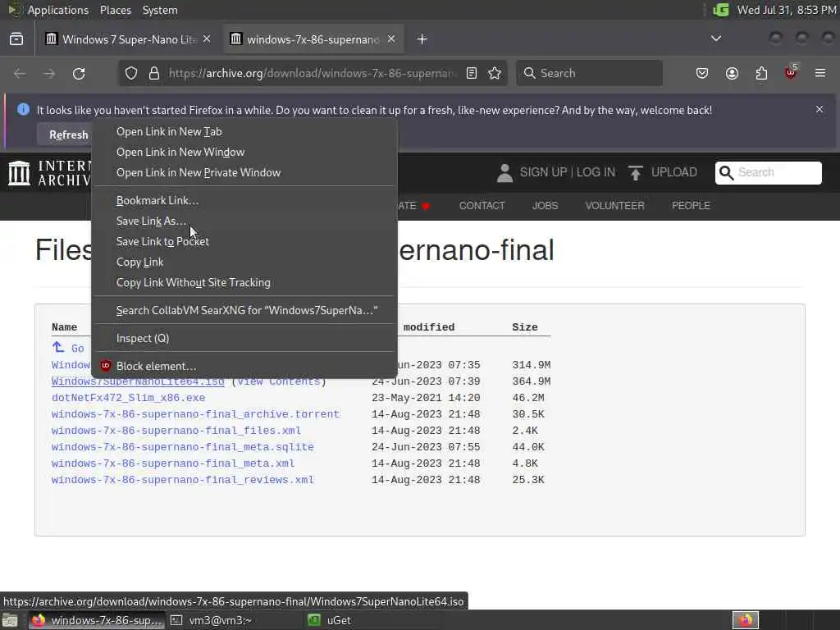Screen dimensions: 840x630
Task: Select Save Link to Pocket
Action: coord(244,242)
